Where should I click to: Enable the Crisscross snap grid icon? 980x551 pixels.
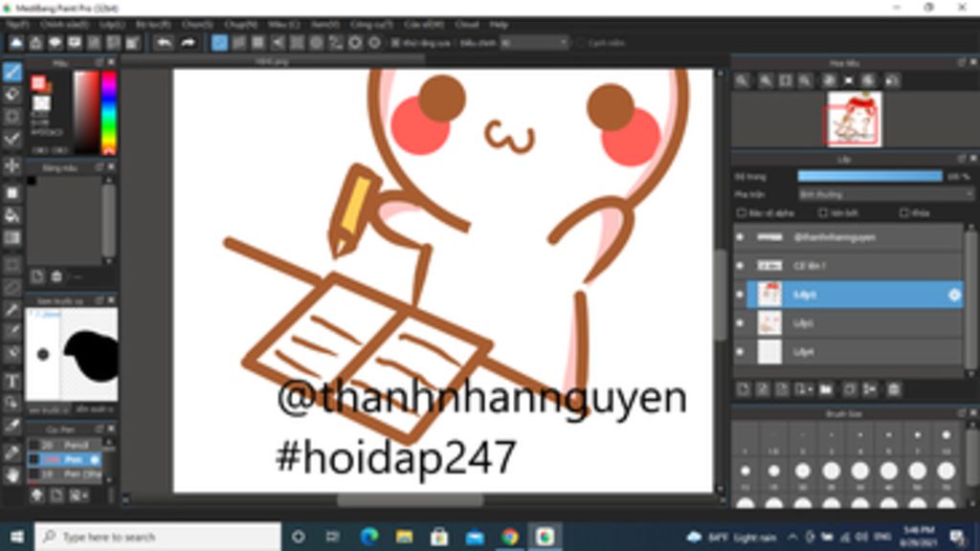pyautogui.click(x=258, y=42)
